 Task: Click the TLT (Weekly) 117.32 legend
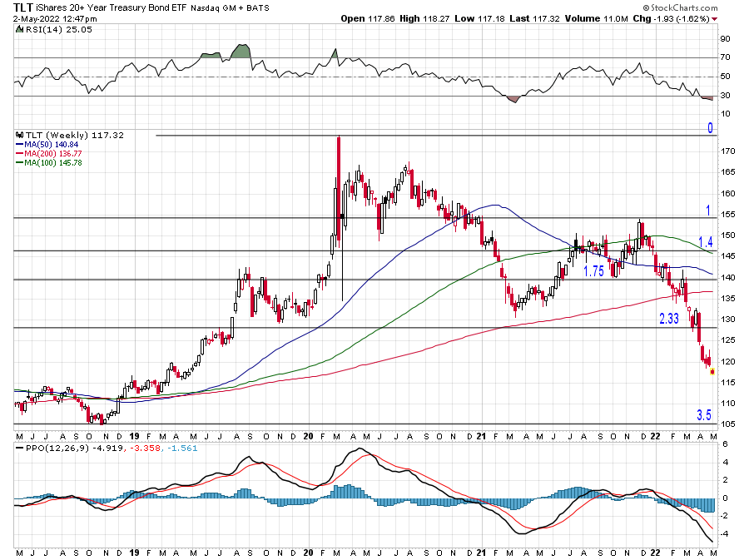pos(75,135)
